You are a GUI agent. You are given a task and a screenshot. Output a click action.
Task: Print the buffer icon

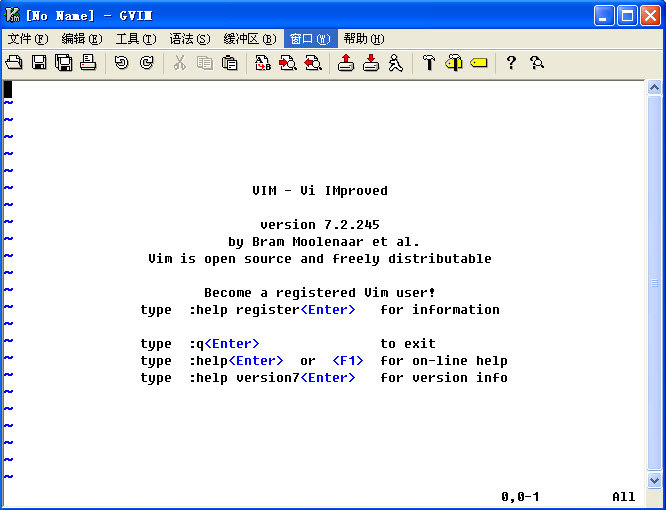88,63
